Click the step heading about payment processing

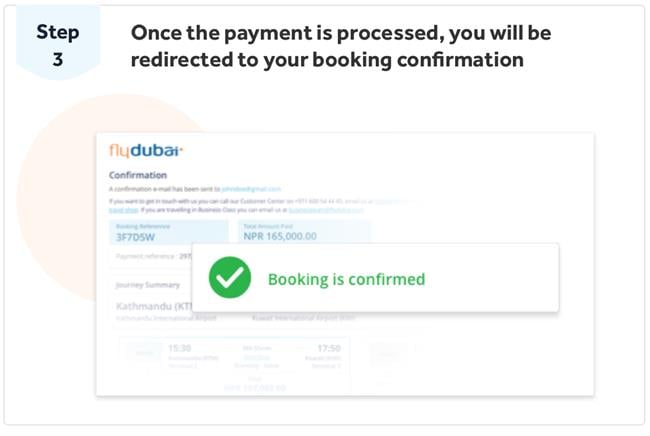[341, 46]
